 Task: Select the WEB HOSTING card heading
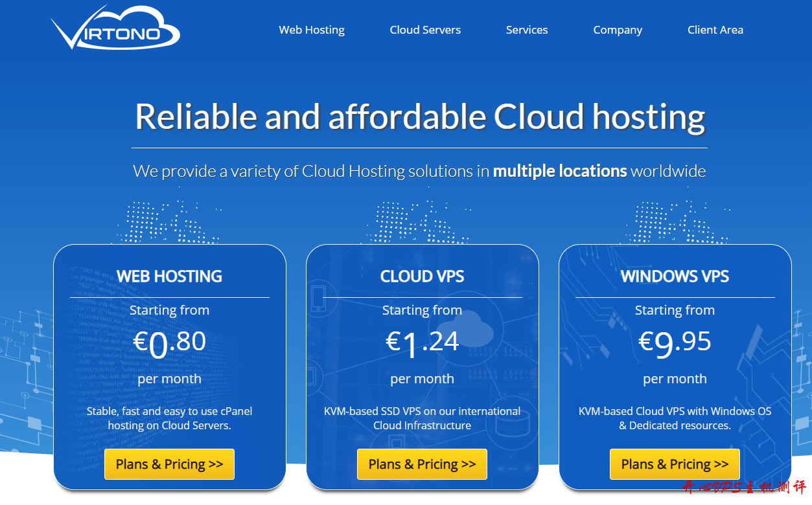[x=169, y=276]
